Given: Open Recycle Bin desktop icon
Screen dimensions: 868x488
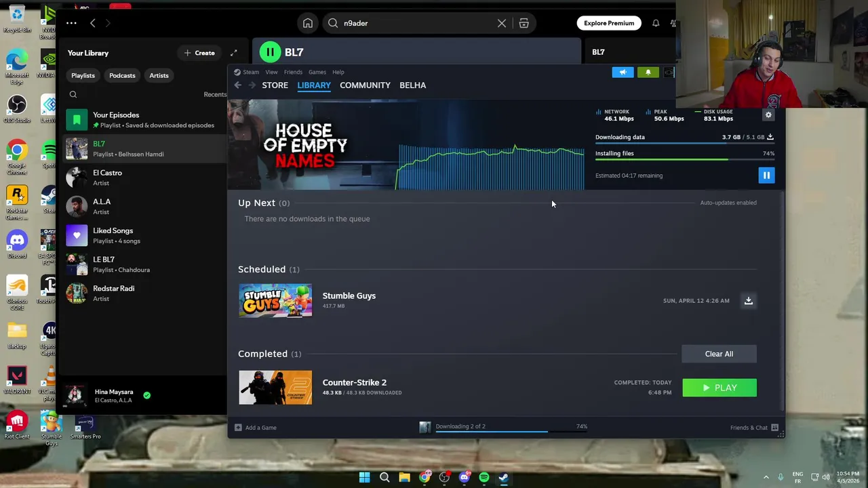Looking at the screenshot, I should coord(16,19).
